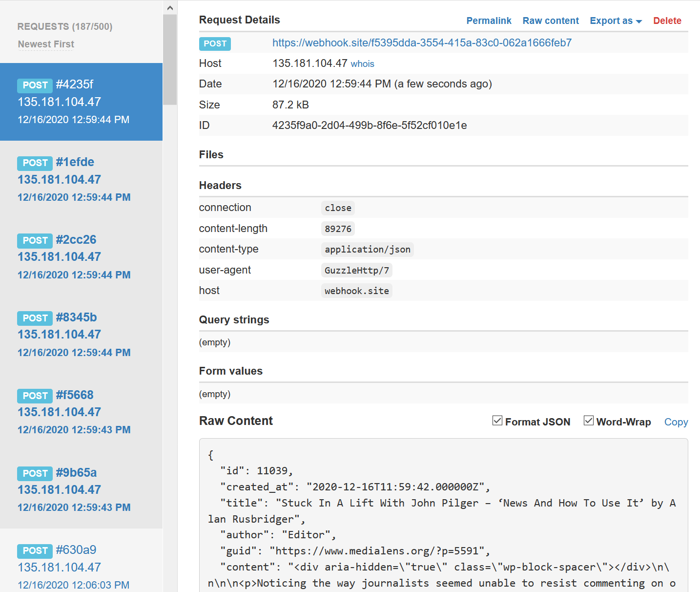Screen dimensions: 700x592
Task: Click the POST badge of request #1efde
Action: click(35, 163)
